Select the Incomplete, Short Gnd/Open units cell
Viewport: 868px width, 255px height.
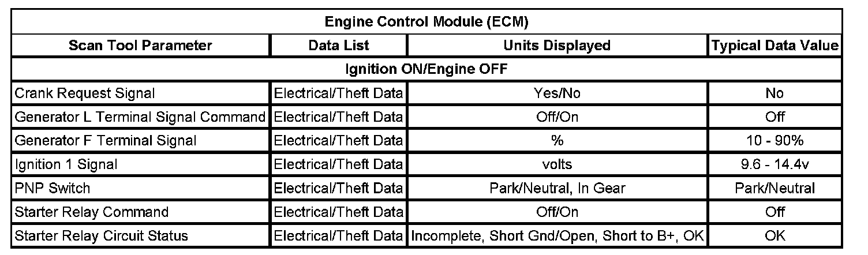557,235
